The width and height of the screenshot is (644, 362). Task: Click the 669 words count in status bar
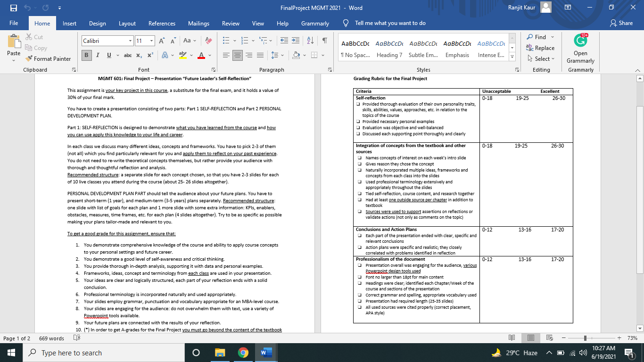coord(51,338)
